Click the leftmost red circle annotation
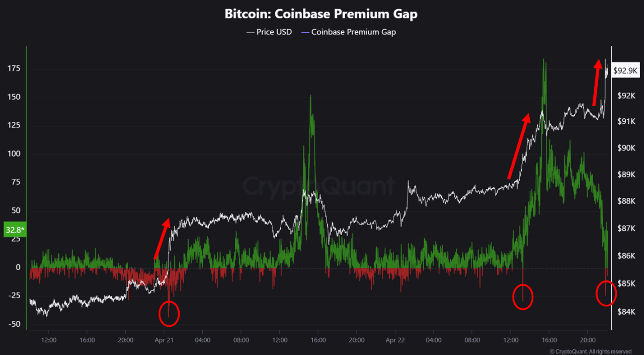The width and height of the screenshot is (644, 355). (169, 313)
